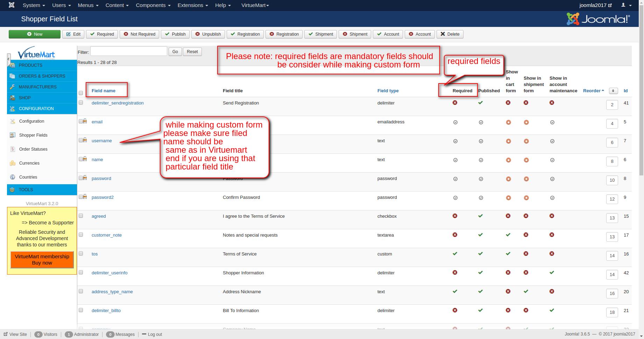The height and width of the screenshot is (339, 644).
Task: Select the checkbox next to agreed field
Action: pos(81,216)
